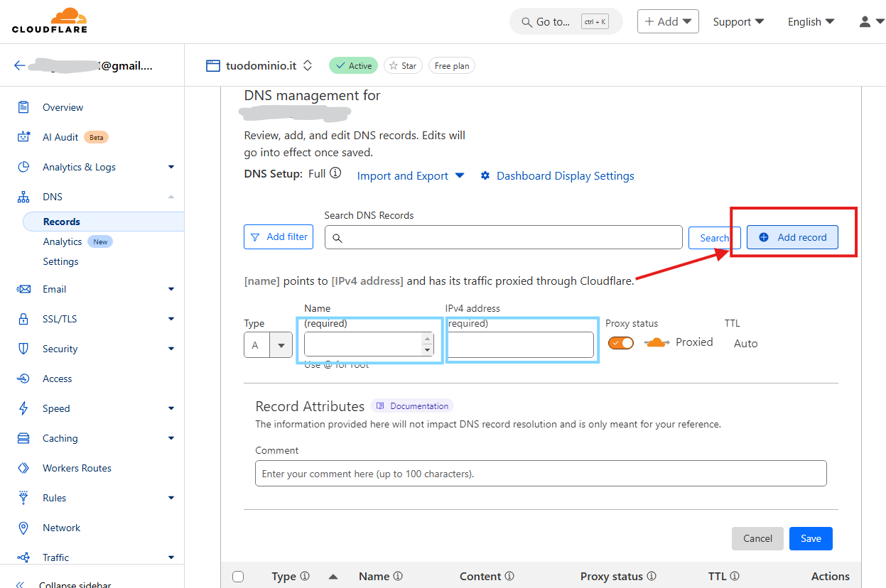Viewport: 886px width, 588px height.
Task: Click the Overview clipboard icon
Action: click(x=23, y=107)
